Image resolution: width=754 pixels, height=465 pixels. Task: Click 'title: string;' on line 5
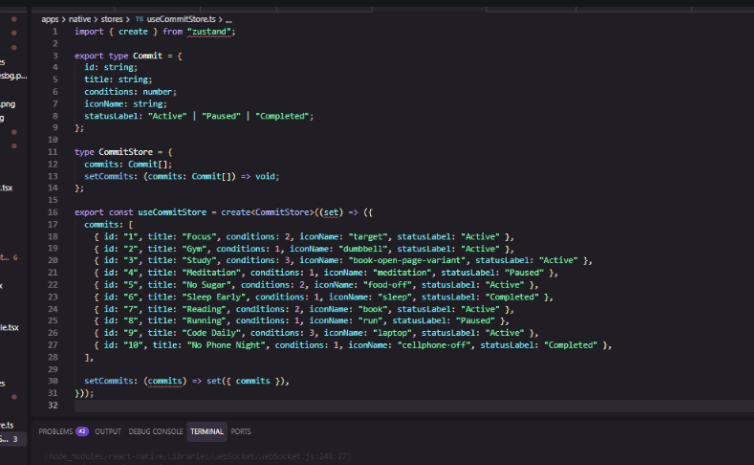tap(118, 79)
